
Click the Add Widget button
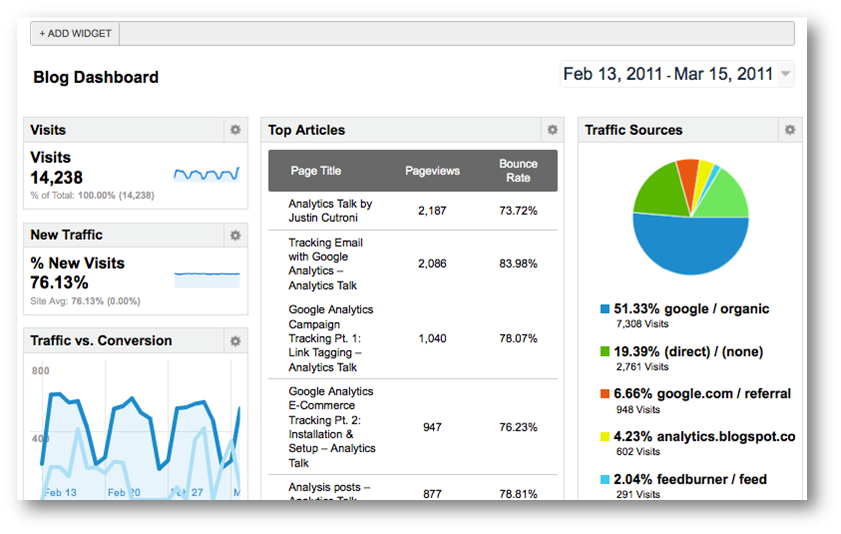click(75, 33)
